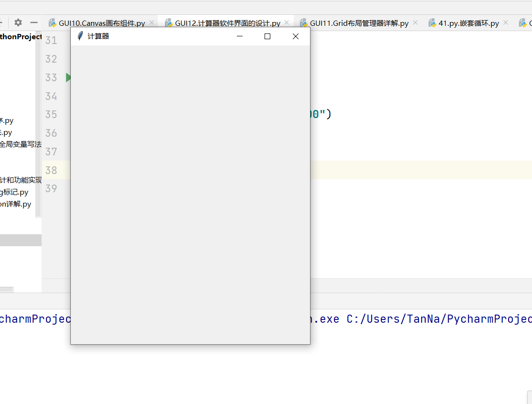Click the Tk feather icon of 计算器 window
The image size is (532, 404).
coord(80,36)
